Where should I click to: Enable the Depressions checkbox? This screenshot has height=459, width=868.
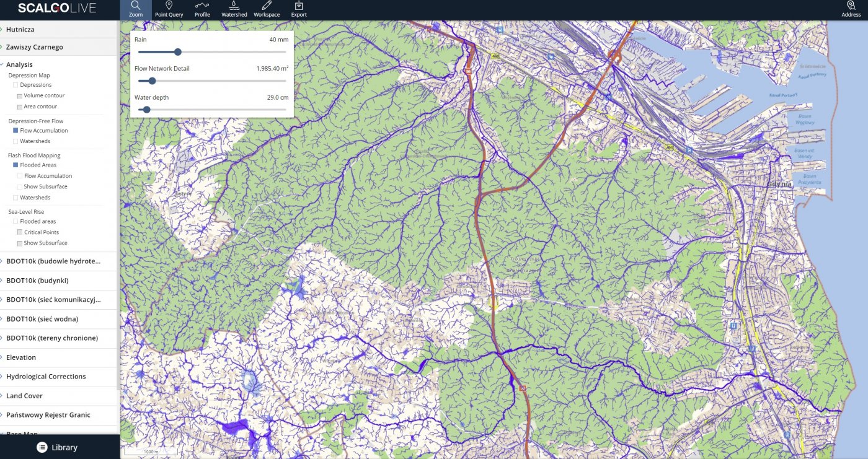(15, 85)
